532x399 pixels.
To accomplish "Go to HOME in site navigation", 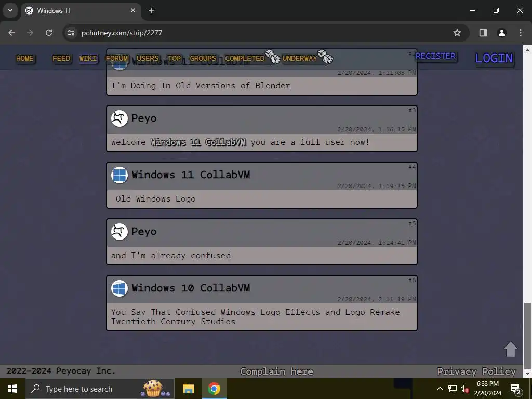I will (x=25, y=58).
